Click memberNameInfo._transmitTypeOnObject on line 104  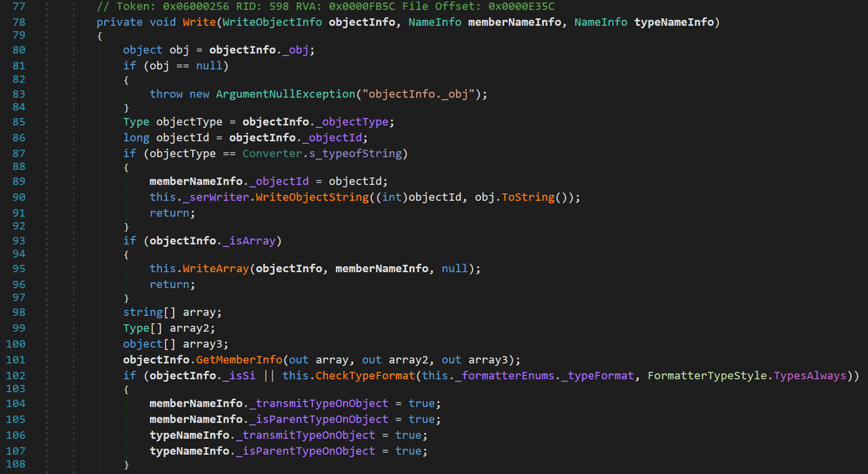point(269,404)
